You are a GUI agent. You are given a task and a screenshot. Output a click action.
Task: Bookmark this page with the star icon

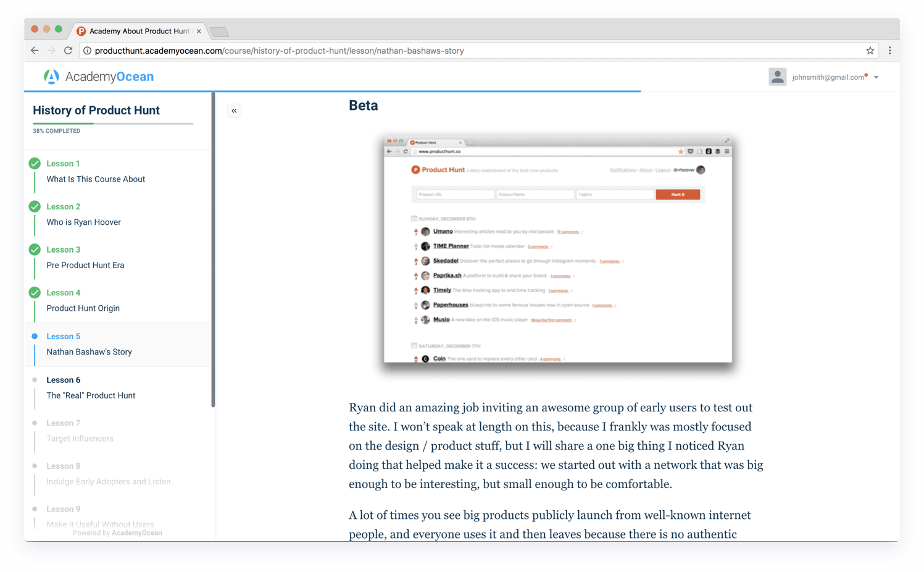[870, 51]
